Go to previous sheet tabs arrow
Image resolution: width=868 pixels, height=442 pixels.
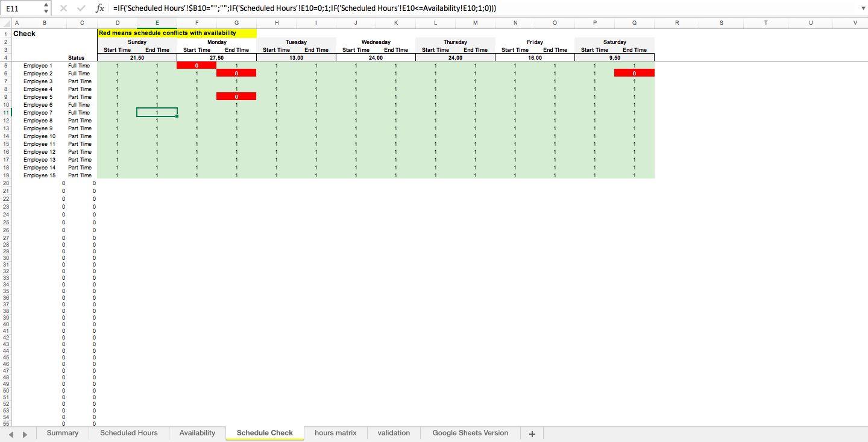[10, 434]
